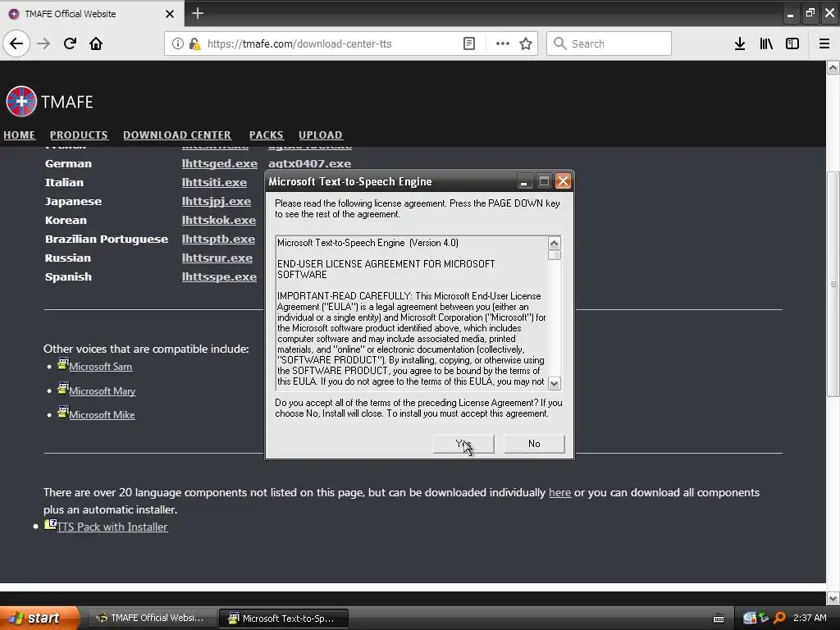The image size is (840, 630).
Task: Click the browser page scroll-down arrow
Action: tap(833, 598)
